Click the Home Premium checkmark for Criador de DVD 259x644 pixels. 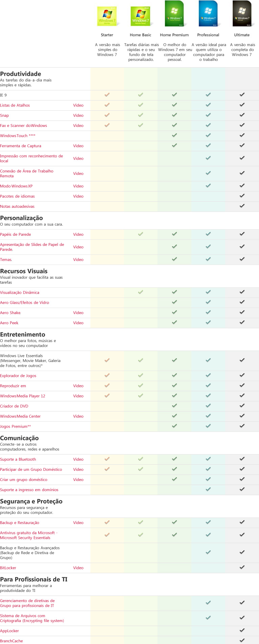click(x=174, y=406)
